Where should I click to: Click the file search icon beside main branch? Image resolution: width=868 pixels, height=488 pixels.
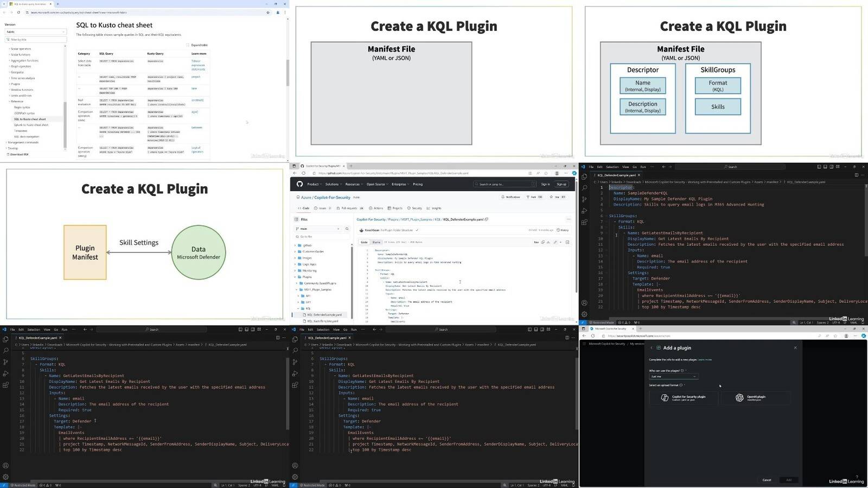point(347,229)
